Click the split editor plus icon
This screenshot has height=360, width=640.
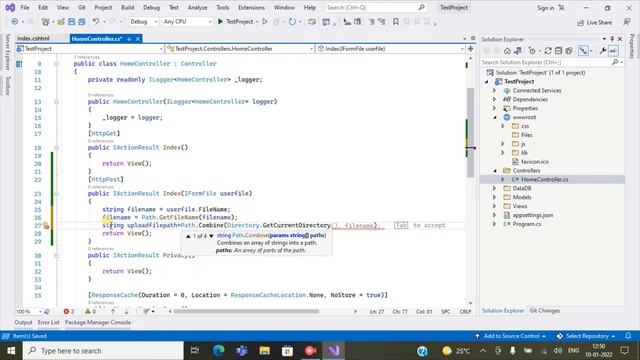pos(471,49)
